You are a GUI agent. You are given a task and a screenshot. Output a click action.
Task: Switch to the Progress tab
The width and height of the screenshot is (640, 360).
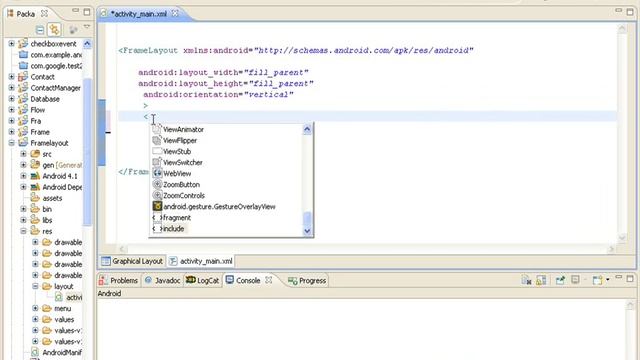pyautogui.click(x=307, y=280)
